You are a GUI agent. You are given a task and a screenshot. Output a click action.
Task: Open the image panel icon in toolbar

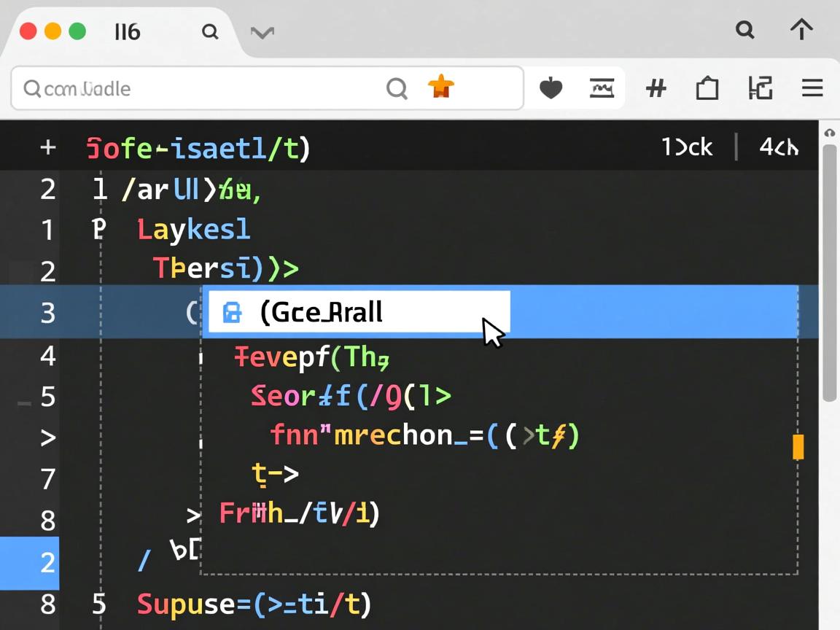click(x=602, y=89)
